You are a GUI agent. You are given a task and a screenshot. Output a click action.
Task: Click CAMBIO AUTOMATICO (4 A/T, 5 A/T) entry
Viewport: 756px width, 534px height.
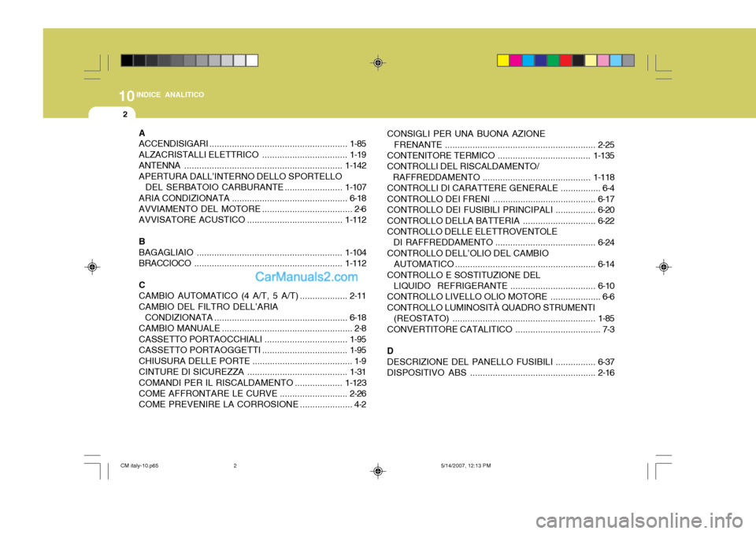coord(252,295)
